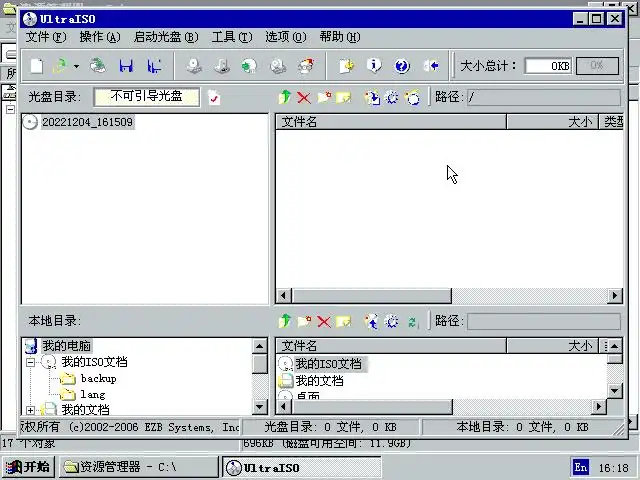Click the Set boot file icon in 光盘目录 toolbar
Image resolution: width=640 pixels, height=480 pixels.
point(412,98)
